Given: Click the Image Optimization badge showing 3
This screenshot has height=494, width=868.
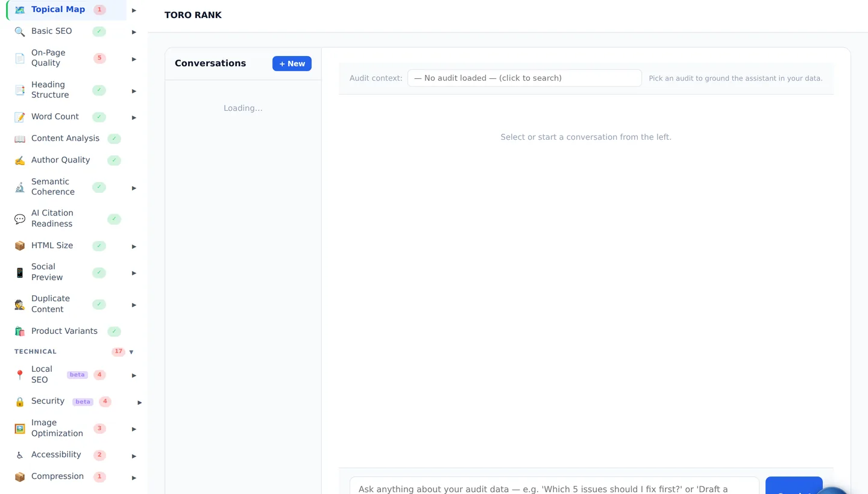Looking at the screenshot, I should [x=99, y=428].
